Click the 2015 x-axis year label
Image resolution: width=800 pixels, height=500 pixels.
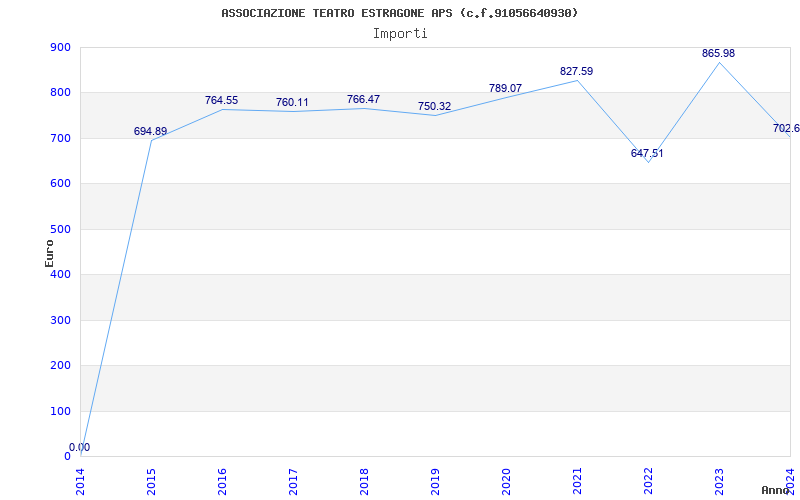pos(152,480)
